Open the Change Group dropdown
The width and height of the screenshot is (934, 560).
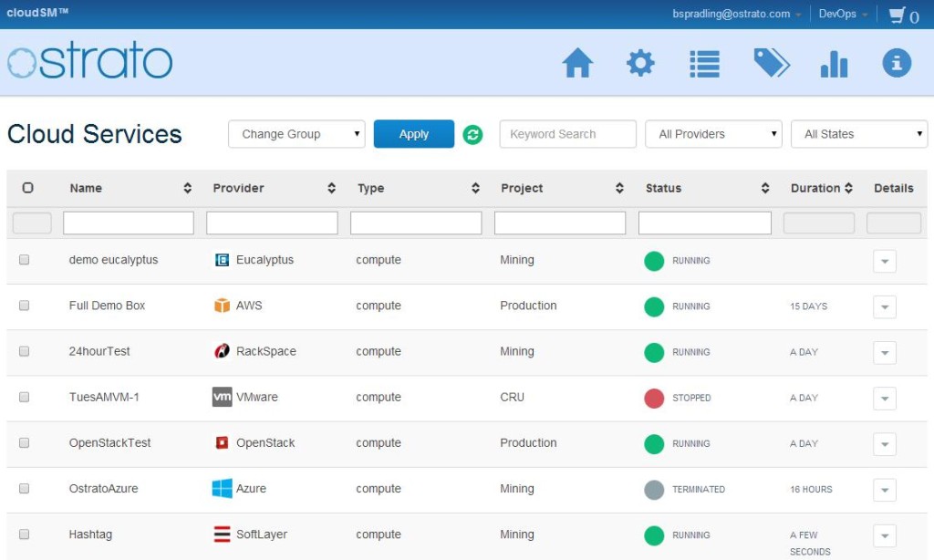[296, 134]
